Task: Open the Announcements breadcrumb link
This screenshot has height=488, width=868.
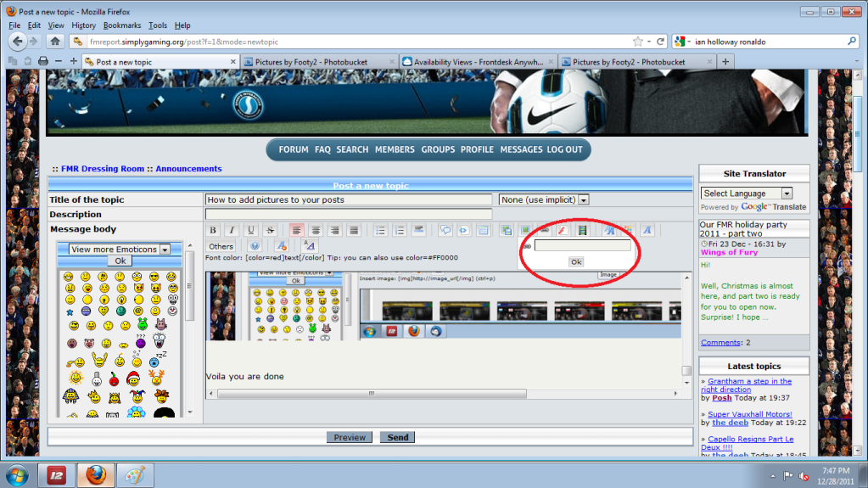Action: coord(188,169)
